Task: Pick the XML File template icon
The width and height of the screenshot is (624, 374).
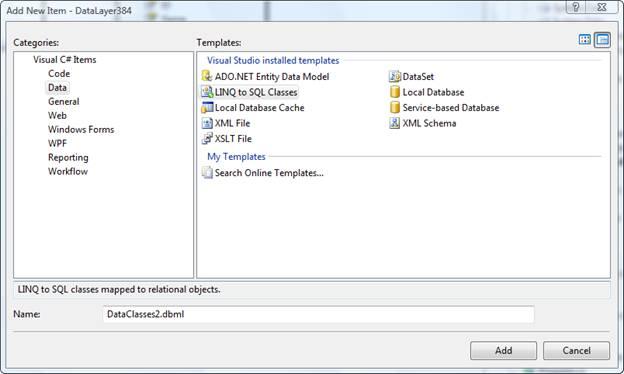Action: 207,123
